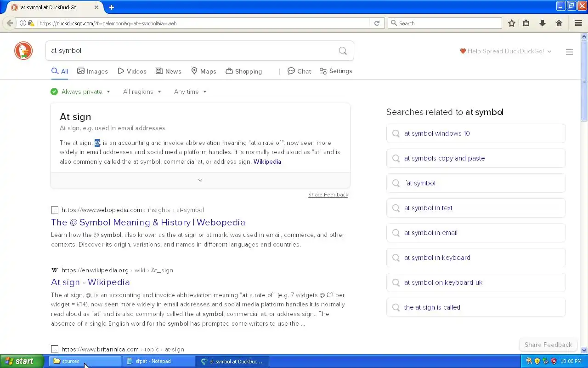Switch to the sources folder taskbar item
This screenshot has height=368, width=588.
[x=85, y=361]
